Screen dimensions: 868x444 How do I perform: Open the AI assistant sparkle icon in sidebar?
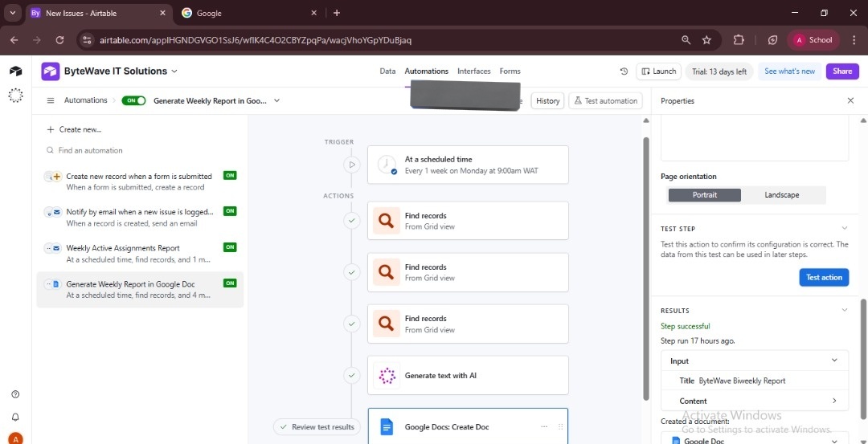[15, 96]
